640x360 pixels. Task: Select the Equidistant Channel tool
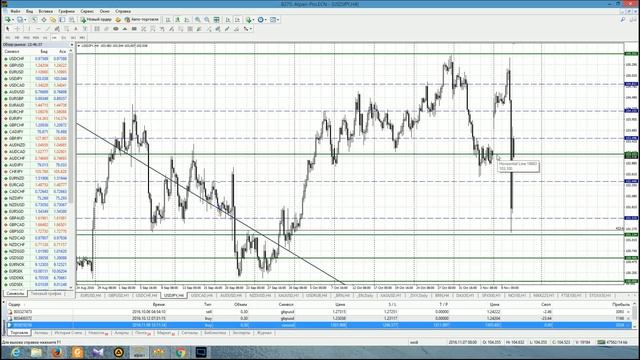(57, 29)
